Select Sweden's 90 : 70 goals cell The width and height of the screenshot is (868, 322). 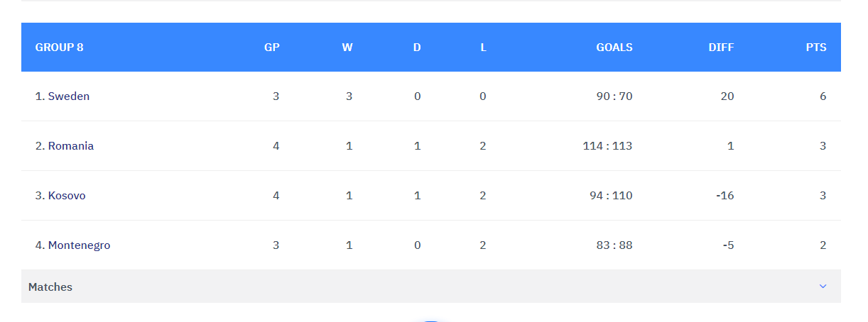(614, 96)
